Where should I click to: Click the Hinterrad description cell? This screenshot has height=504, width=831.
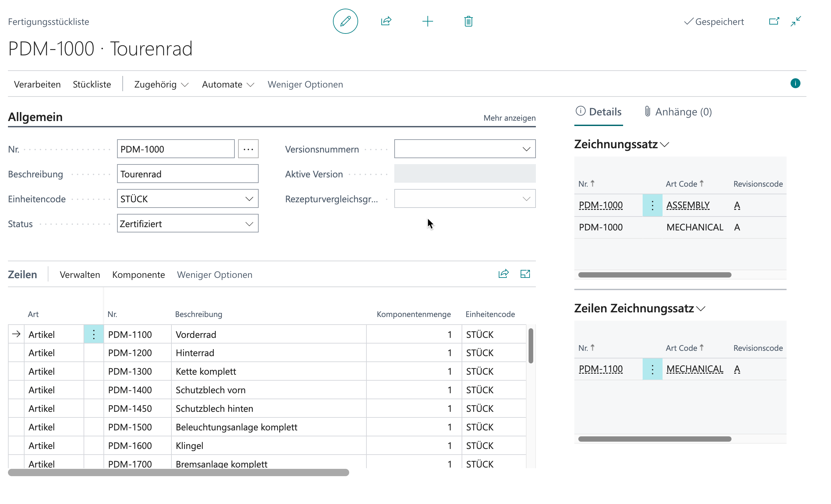pyautogui.click(x=269, y=352)
